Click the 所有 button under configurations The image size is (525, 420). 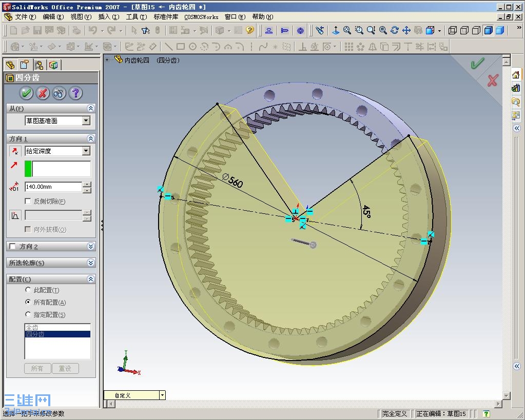point(37,369)
